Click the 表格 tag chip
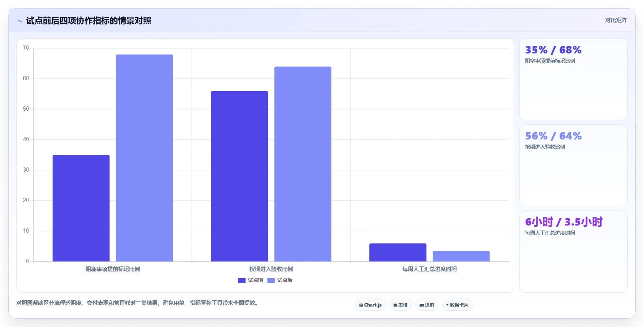Image resolution: width=644 pixels, height=327 pixels. point(400,305)
